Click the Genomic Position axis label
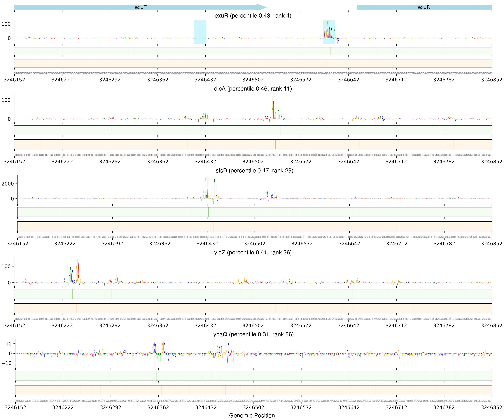 tap(252, 415)
